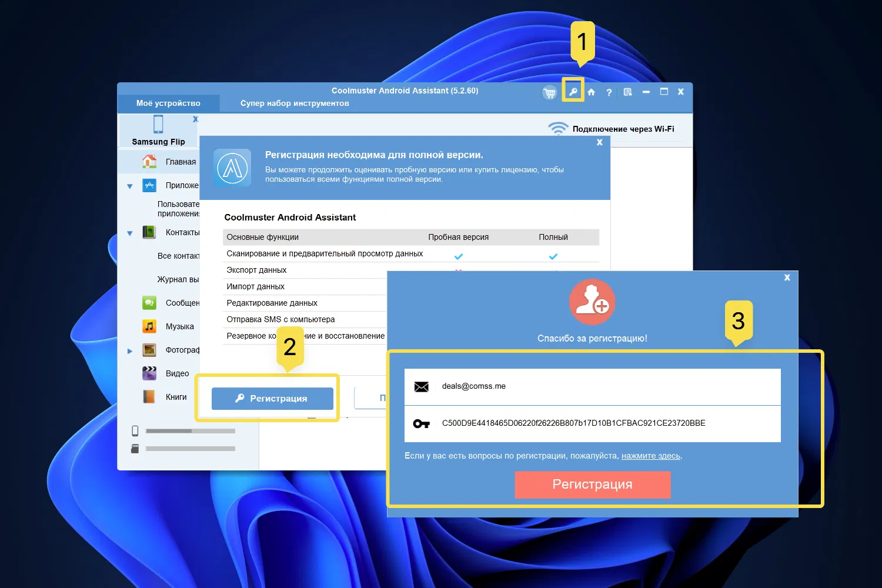Click the Сканирование и предварительный просмотр данных row

[x=411, y=253]
